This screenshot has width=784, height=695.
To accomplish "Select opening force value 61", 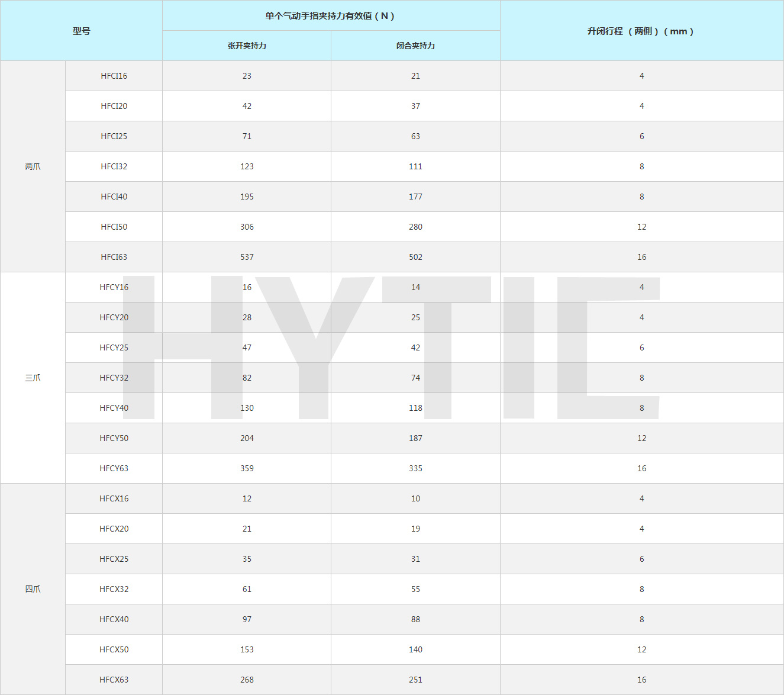I will click(247, 589).
